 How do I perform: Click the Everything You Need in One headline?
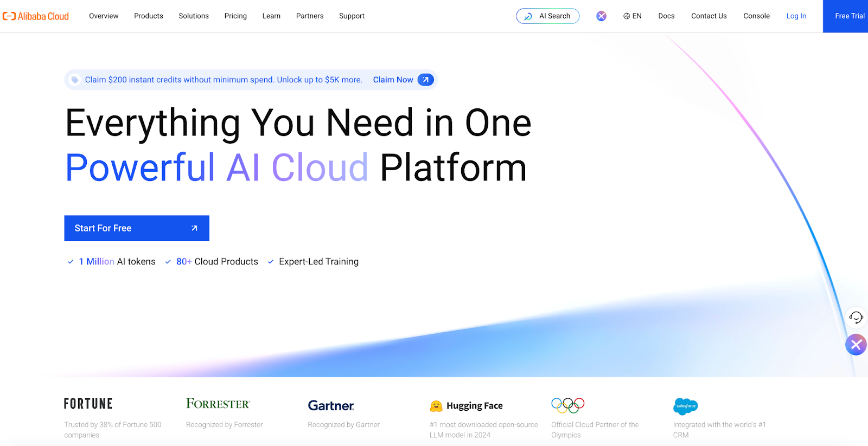coord(298,123)
